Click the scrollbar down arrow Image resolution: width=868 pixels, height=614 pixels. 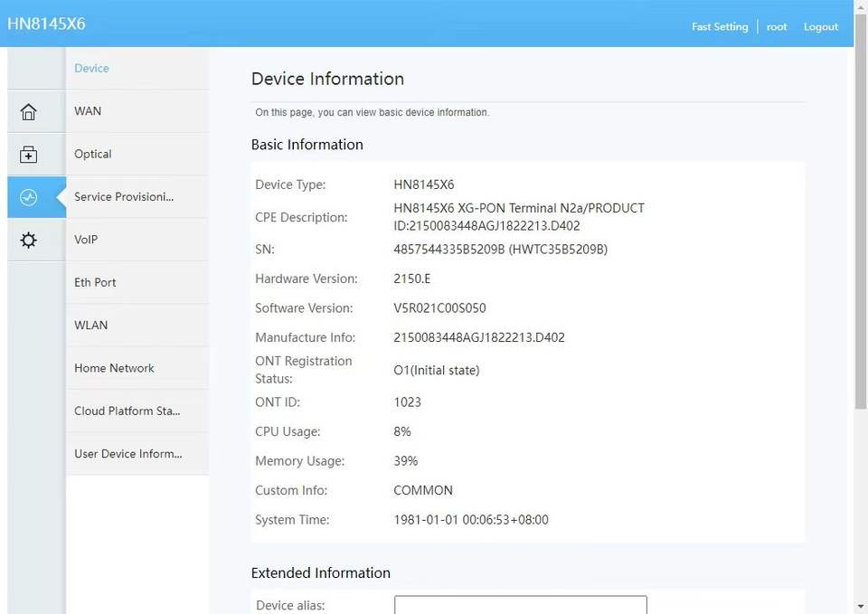tap(861, 607)
